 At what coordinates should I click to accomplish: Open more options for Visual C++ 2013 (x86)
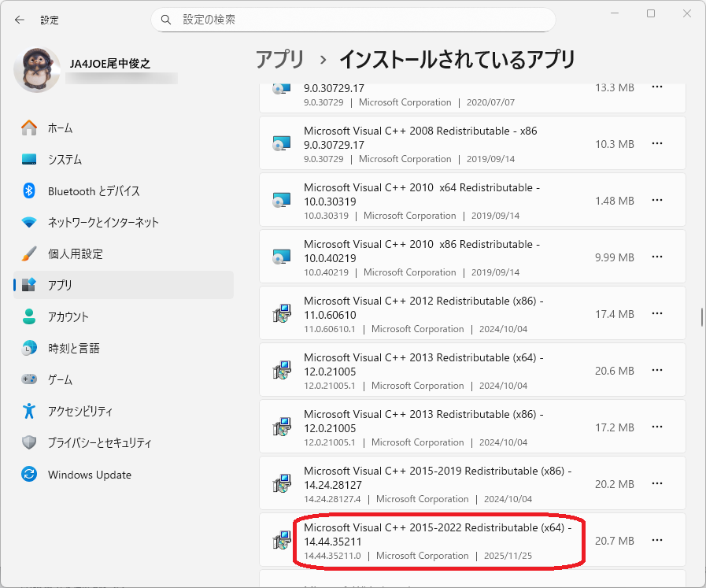coord(657,427)
